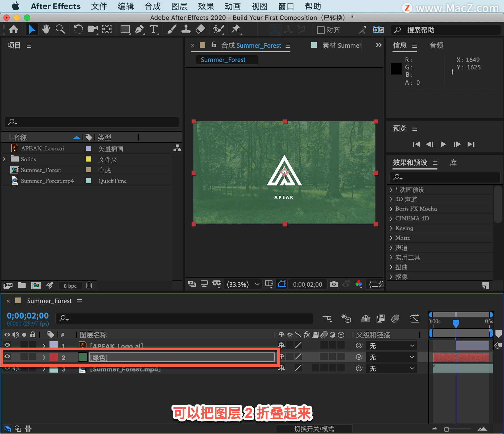Expand the CINEMA 4D effects category
Screen dimensions: 504x434
[x=391, y=218]
